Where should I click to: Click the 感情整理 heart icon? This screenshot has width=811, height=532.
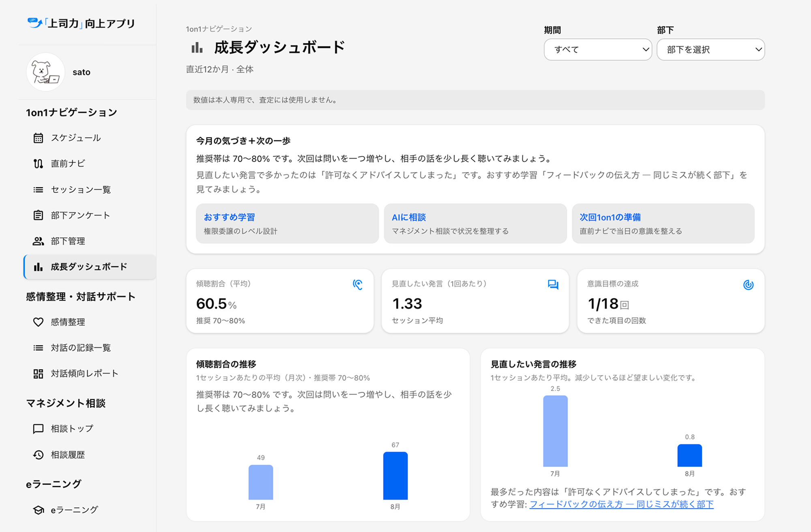(x=38, y=322)
